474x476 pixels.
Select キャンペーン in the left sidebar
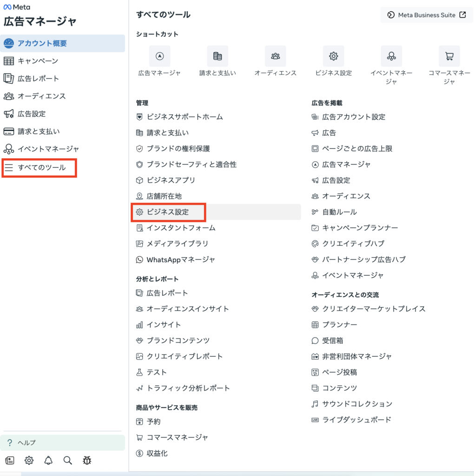38,61
